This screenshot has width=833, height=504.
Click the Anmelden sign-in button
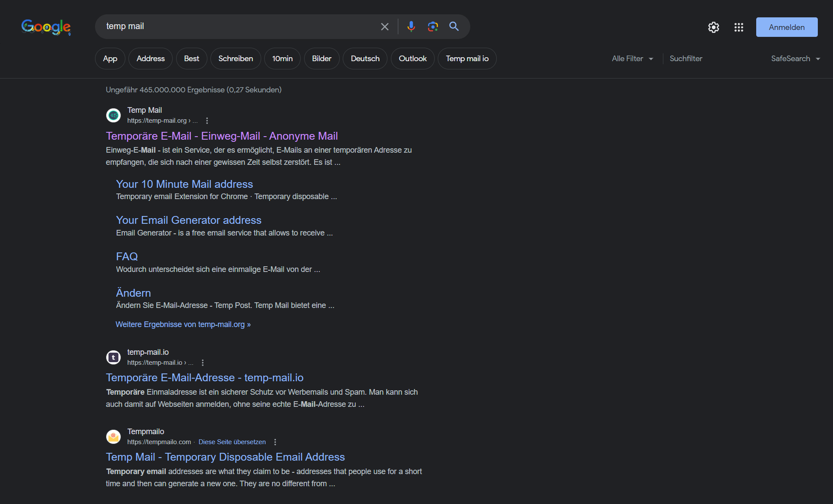tap(787, 27)
